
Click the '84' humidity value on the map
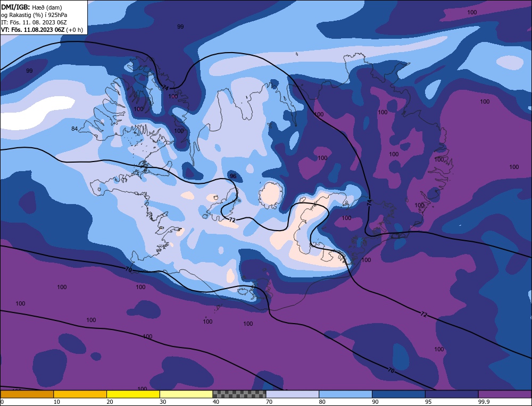point(74,129)
